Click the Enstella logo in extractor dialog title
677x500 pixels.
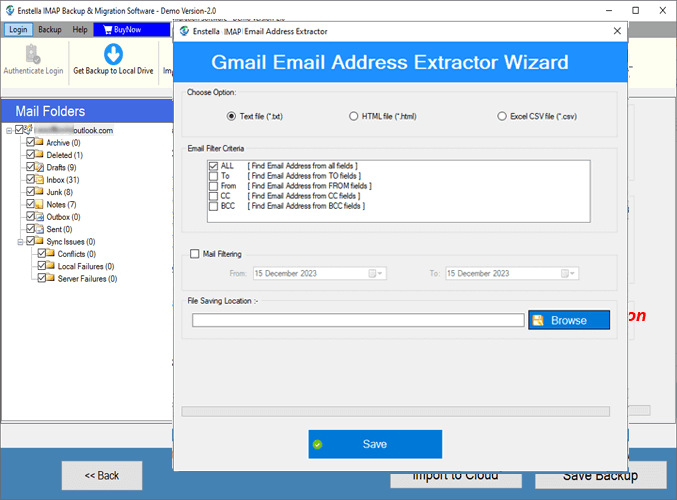(185, 31)
